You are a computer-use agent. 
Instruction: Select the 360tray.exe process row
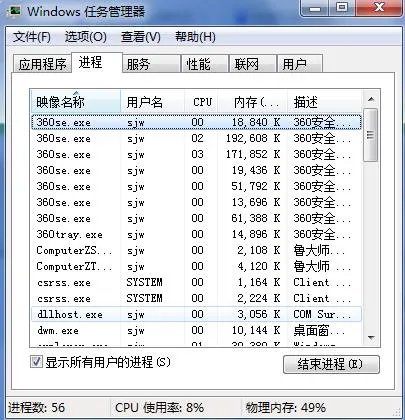tap(196, 234)
